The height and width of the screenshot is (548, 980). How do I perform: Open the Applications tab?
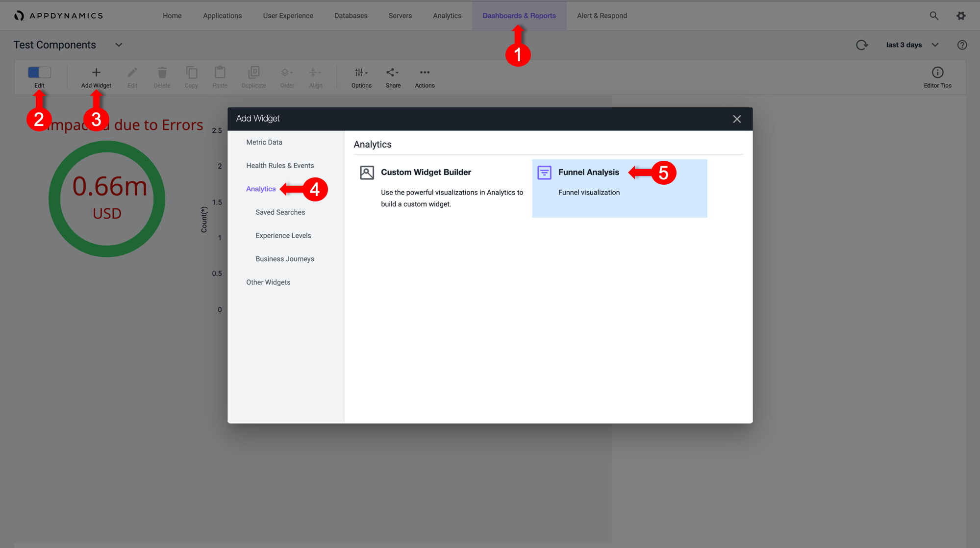[222, 16]
